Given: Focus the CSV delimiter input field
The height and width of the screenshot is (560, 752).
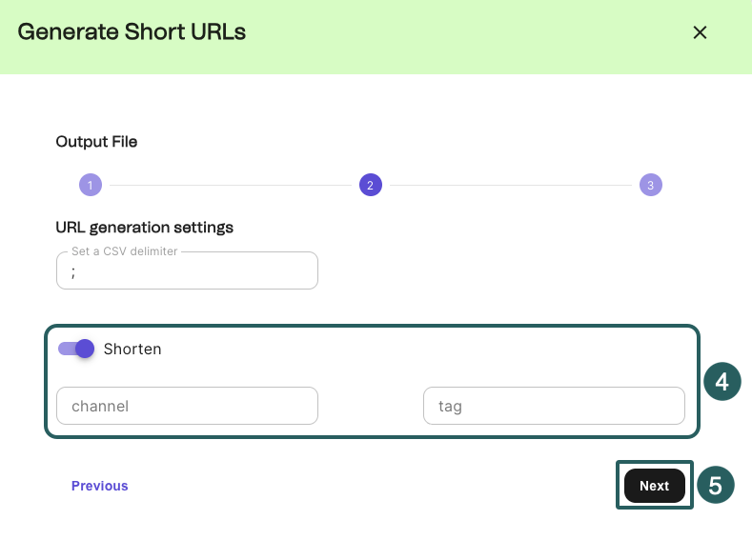Looking at the screenshot, I should pyautogui.click(x=187, y=271).
